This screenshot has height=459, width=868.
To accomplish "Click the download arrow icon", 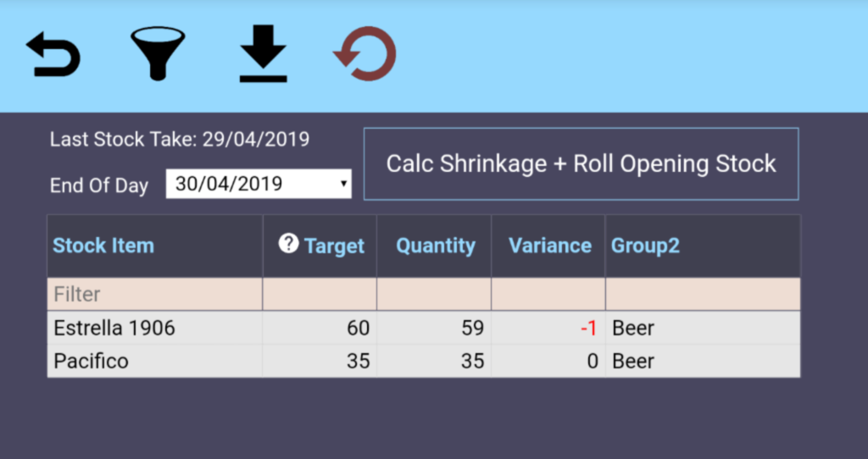I will coord(263,53).
